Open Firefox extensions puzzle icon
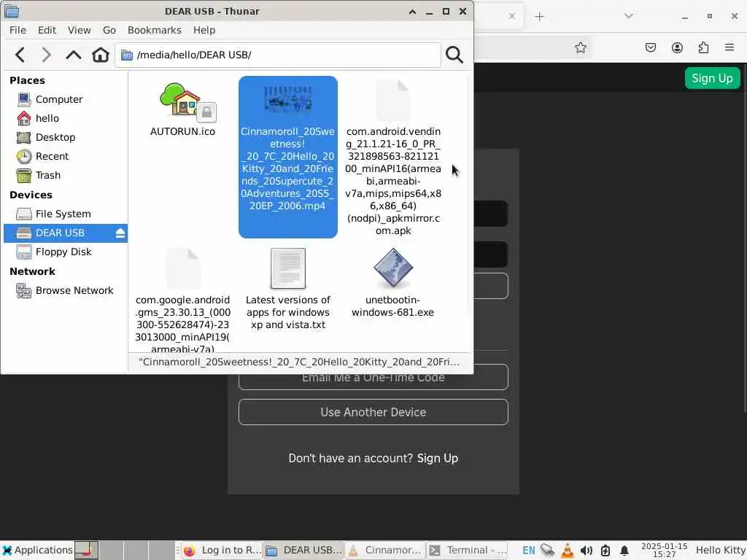747x560 pixels. point(703,47)
